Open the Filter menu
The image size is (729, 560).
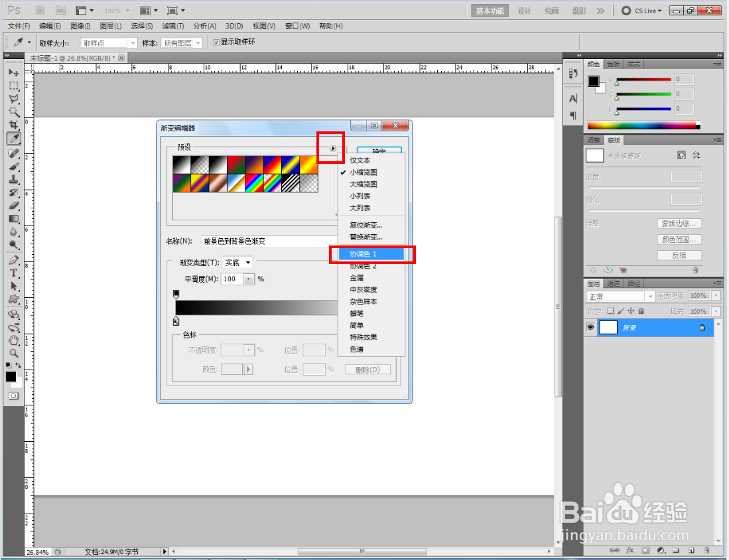tap(173, 26)
